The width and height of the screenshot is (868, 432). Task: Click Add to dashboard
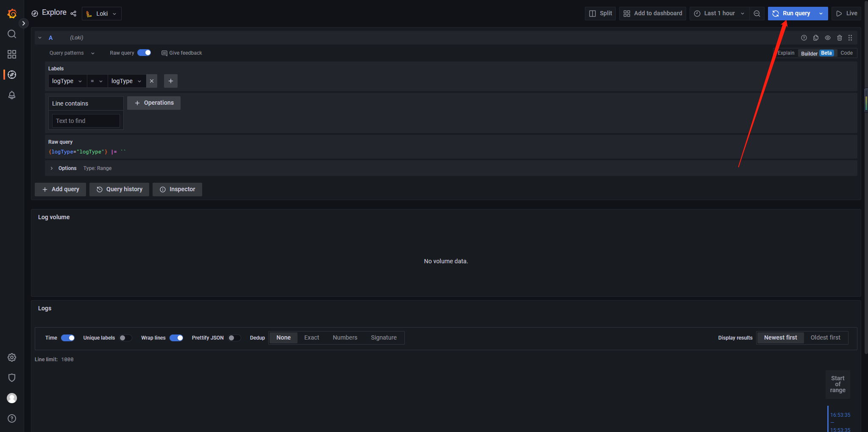653,14
